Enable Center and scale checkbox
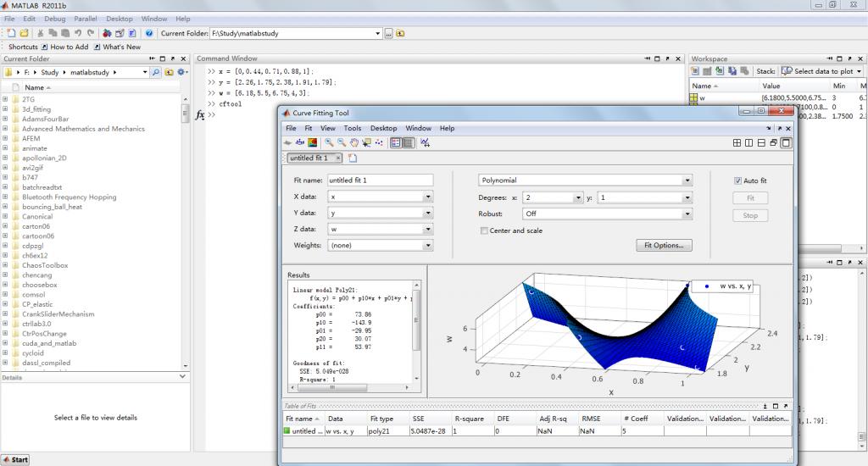 484,230
